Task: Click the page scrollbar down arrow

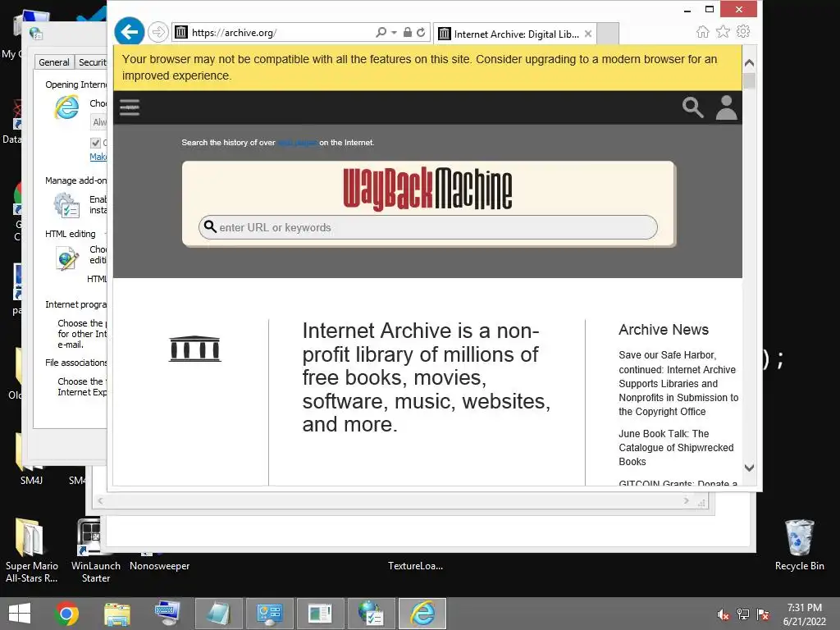Action: pos(750,468)
